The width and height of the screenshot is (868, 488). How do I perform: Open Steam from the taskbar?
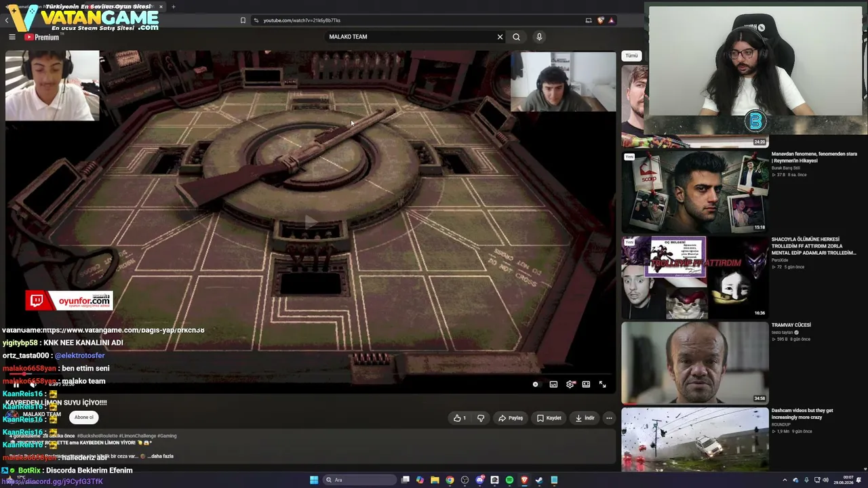click(x=539, y=481)
